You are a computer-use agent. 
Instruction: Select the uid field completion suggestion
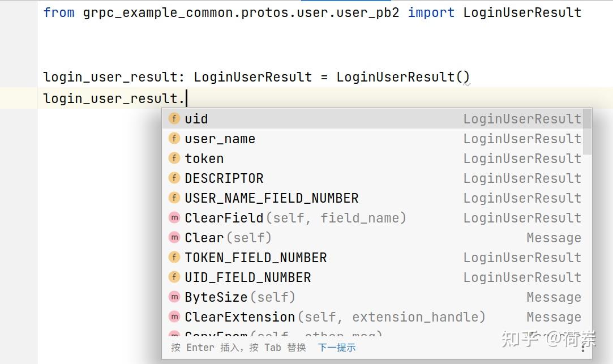click(196, 119)
